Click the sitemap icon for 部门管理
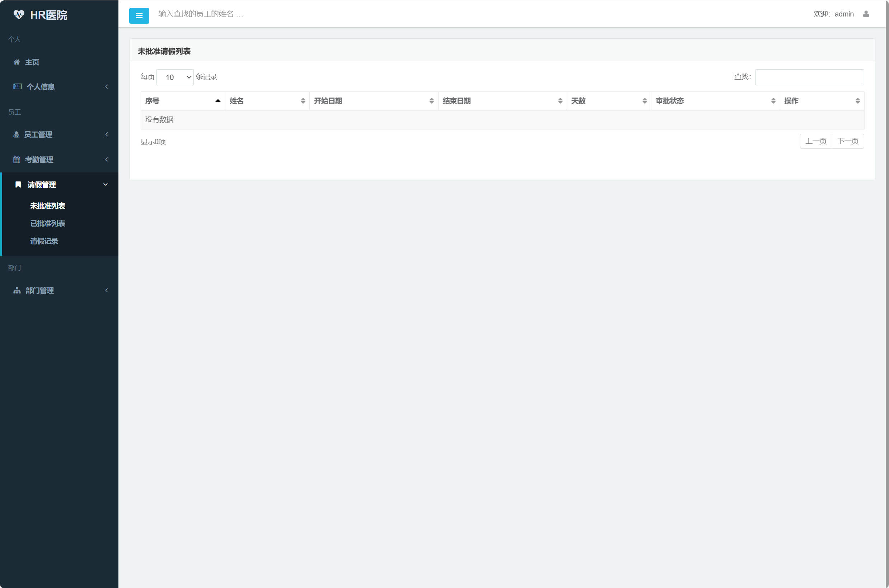 [17, 290]
